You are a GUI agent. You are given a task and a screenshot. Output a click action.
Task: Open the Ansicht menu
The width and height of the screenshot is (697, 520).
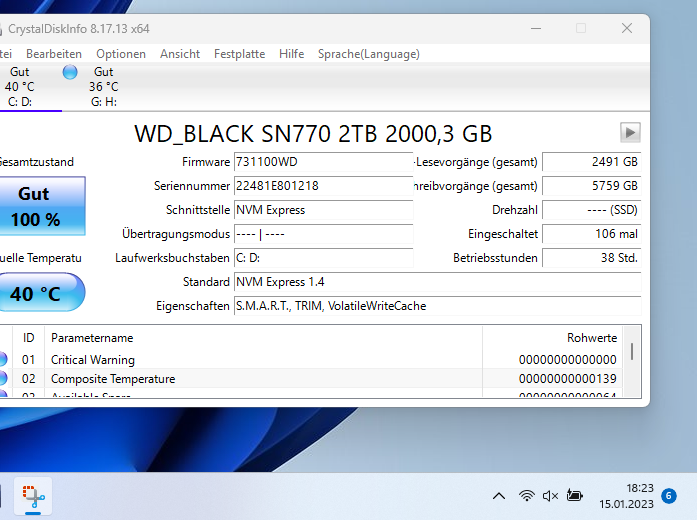180,54
